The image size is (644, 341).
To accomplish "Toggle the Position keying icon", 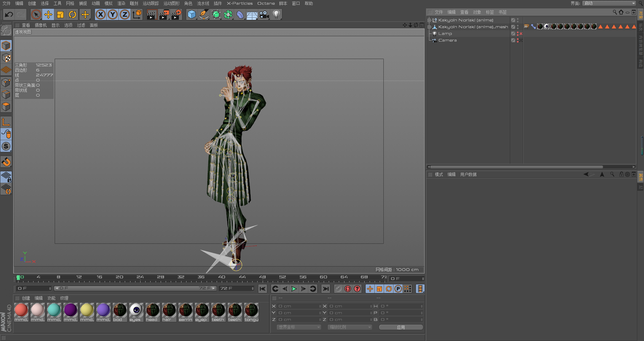I will [370, 289].
